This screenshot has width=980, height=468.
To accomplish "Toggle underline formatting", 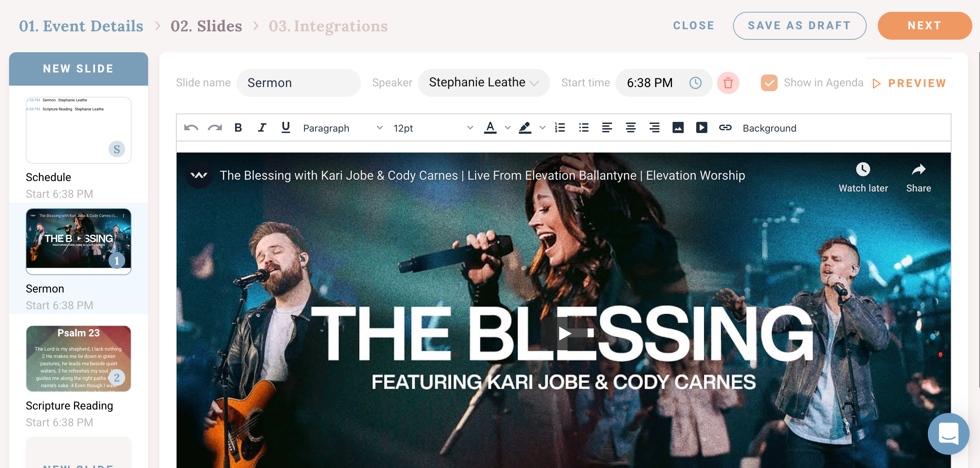I will pyautogui.click(x=286, y=128).
